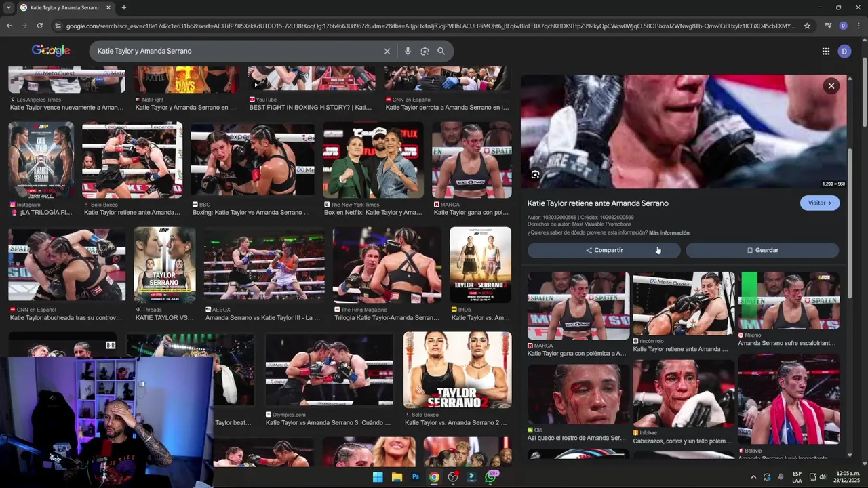Screen dimensions: 868x488
Task: Reload the page in Chrome
Action: click(40, 26)
